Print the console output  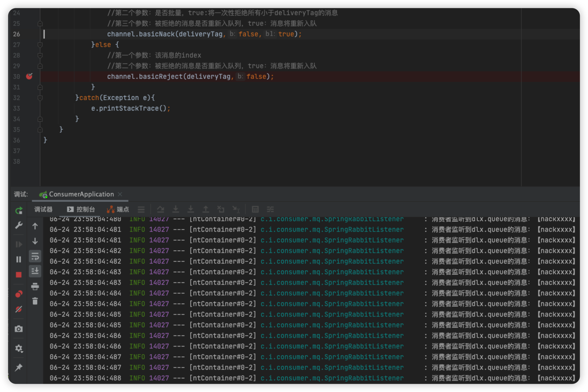[35, 286]
